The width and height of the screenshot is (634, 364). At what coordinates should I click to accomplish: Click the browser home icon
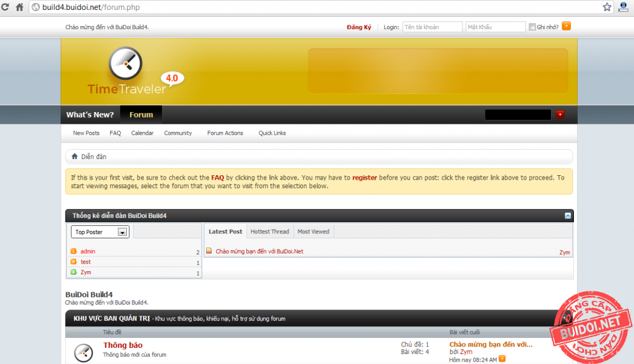point(19,7)
